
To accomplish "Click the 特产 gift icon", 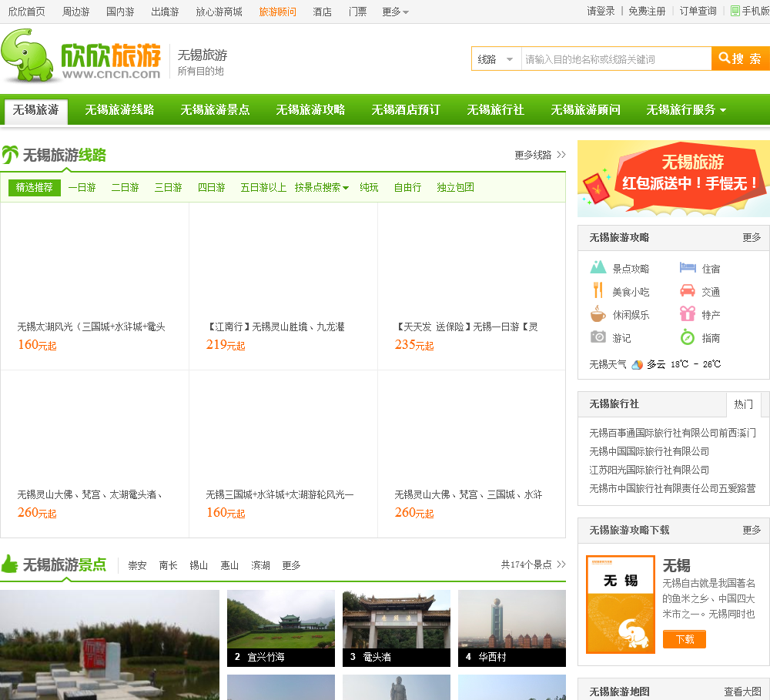I will 688,313.
